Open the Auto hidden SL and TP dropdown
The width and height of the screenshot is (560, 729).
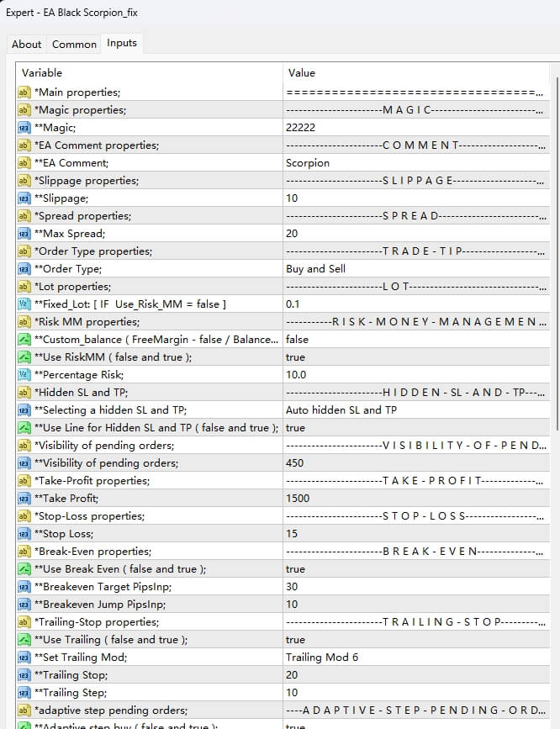point(341,410)
